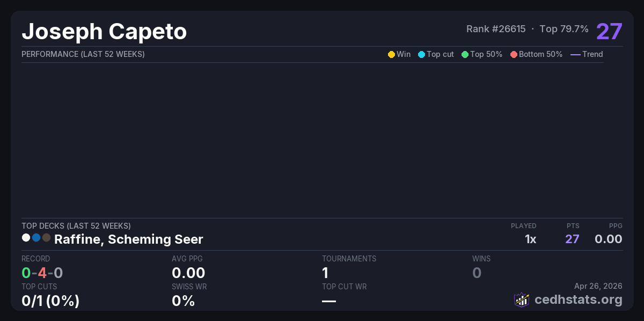644x321 pixels.
Task: Click the Swiss WR 0% value
Action: coord(183,301)
